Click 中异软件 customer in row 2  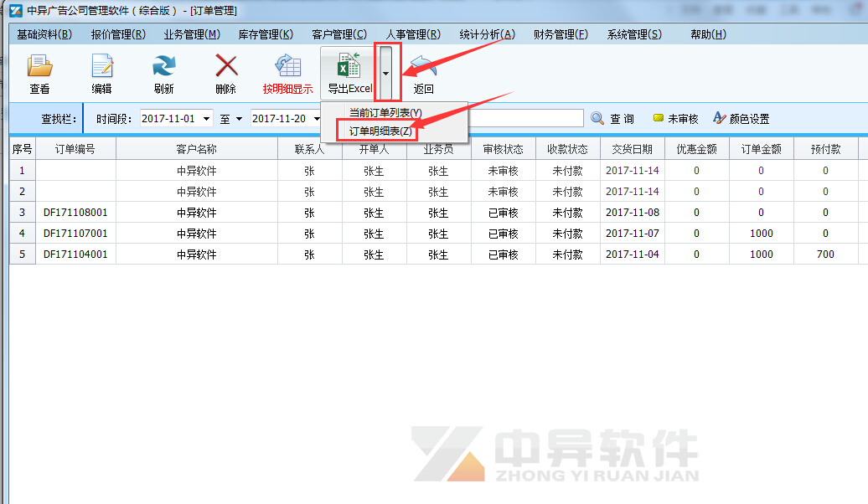pos(197,192)
